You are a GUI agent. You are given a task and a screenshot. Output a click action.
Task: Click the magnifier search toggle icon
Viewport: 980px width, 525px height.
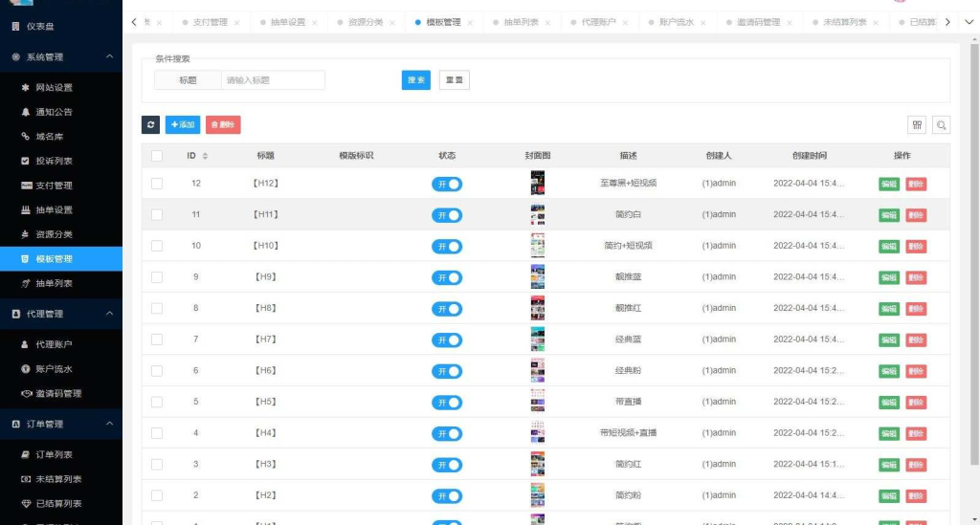coord(942,125)
